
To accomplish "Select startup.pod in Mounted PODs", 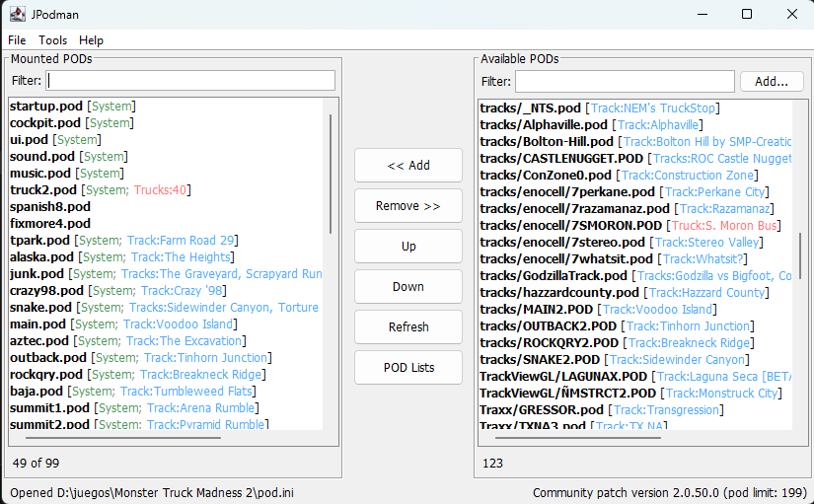I will point(166,107).
